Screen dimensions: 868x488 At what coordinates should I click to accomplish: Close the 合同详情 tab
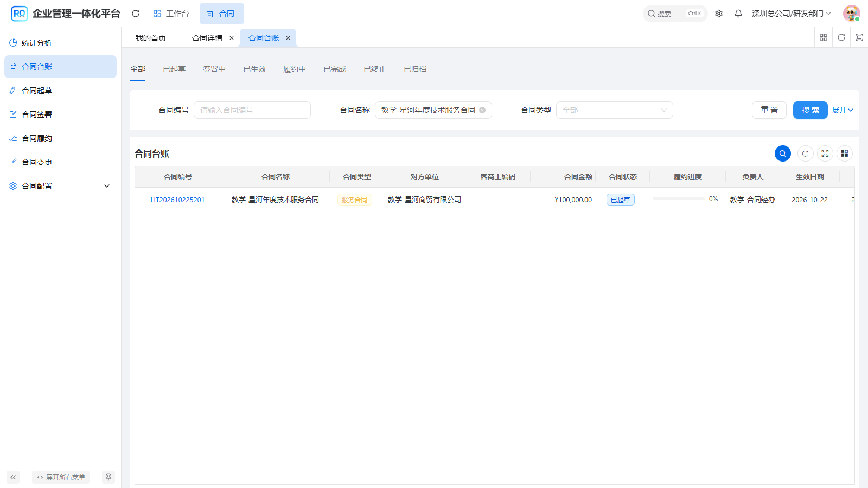pyautogui.click(x=232, y=38)
